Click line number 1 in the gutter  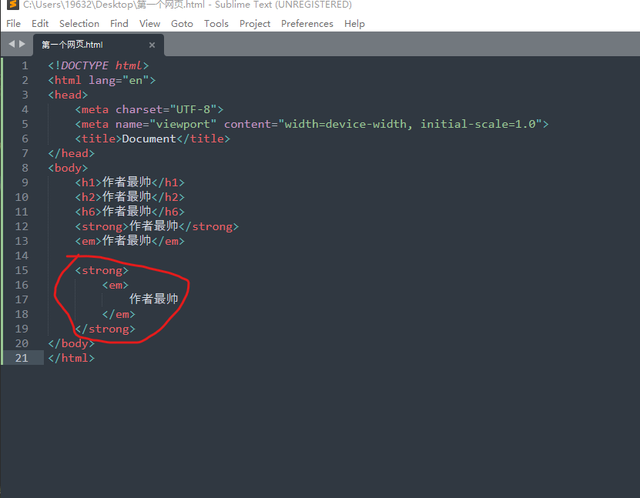coord(25,66)
